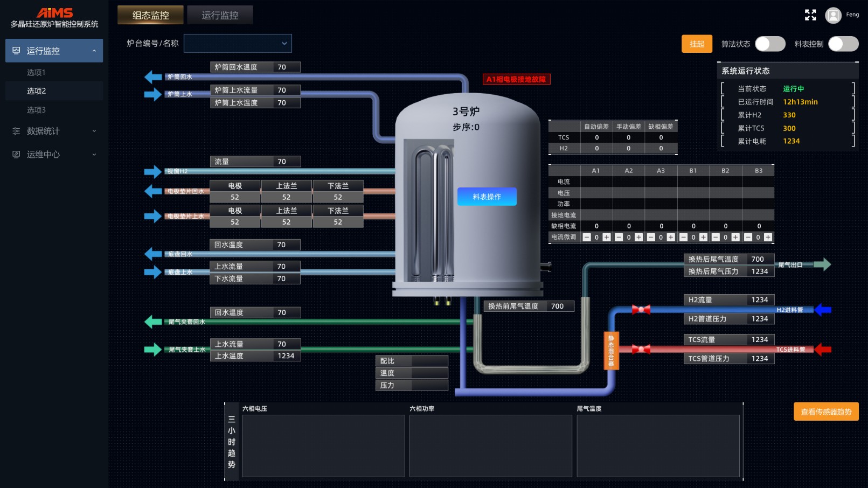
Task: Increase A1 电流微调 with plus button
Action: 607,237
